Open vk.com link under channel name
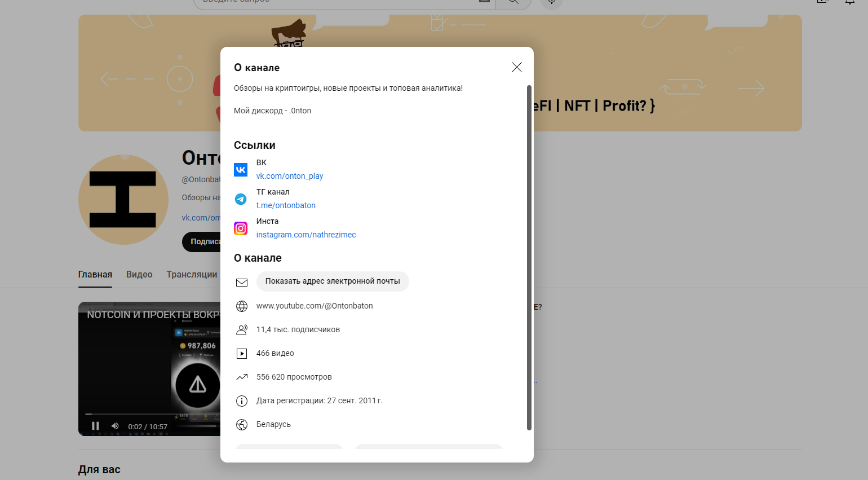The image size is (868, 480). (201, 218)
